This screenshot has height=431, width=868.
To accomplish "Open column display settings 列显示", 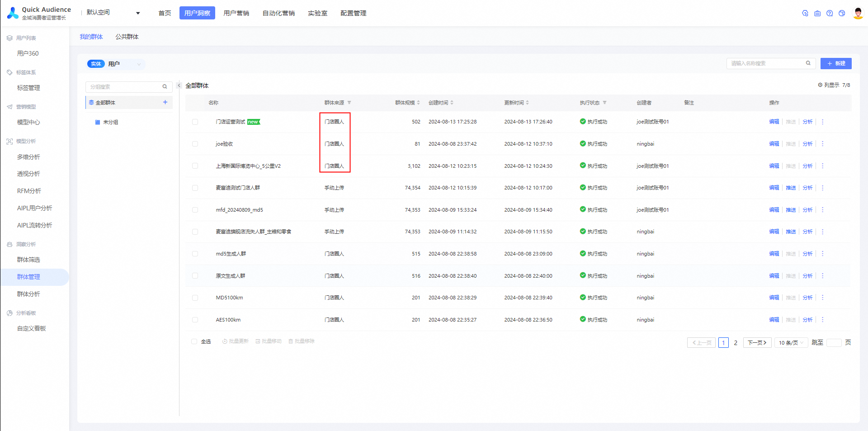I will coord(834,85).
